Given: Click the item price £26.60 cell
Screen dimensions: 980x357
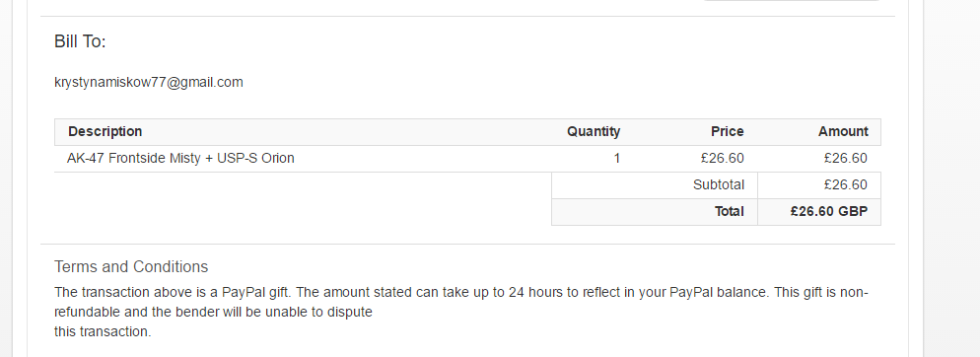Looking at the screenshot, I should tap(722, 159).
